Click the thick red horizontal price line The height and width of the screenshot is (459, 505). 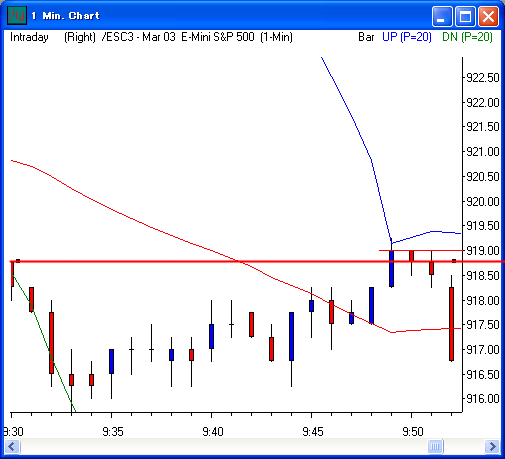[x=257, y=262]
